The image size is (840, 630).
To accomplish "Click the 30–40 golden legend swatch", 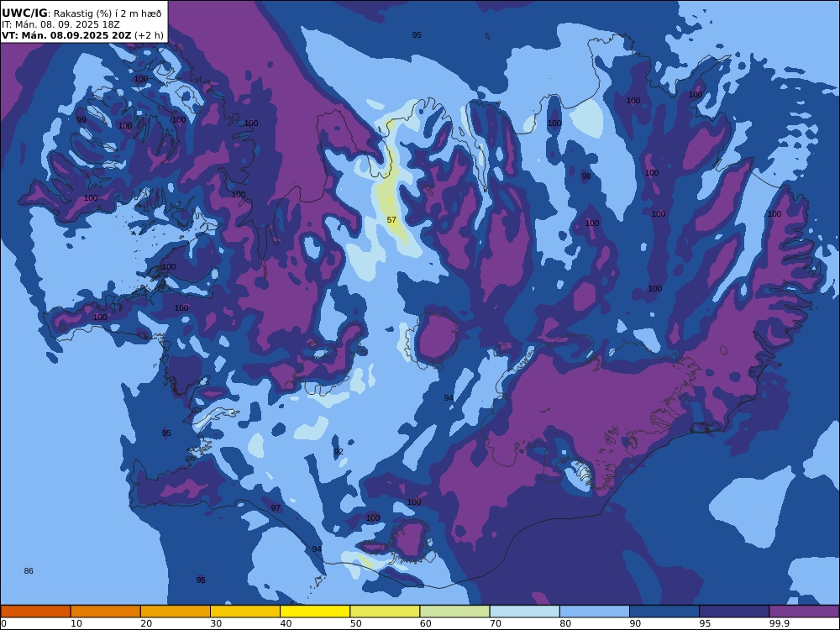I will 245,612.
